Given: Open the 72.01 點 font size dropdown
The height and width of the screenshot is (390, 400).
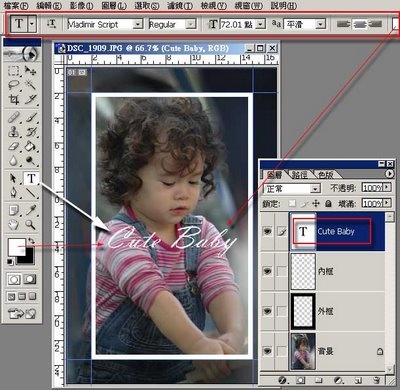Looking at the screenshot, I should tap(261, 24).
